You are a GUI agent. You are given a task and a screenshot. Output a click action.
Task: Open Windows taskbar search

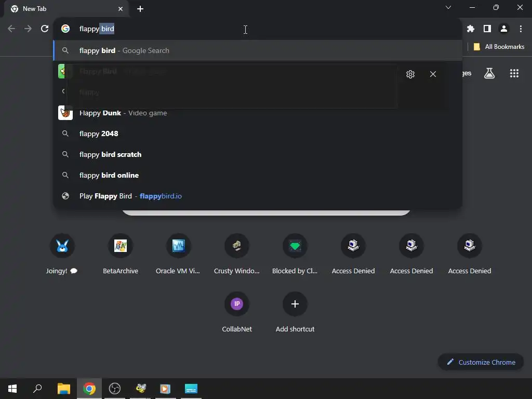[x=37, y=389]
